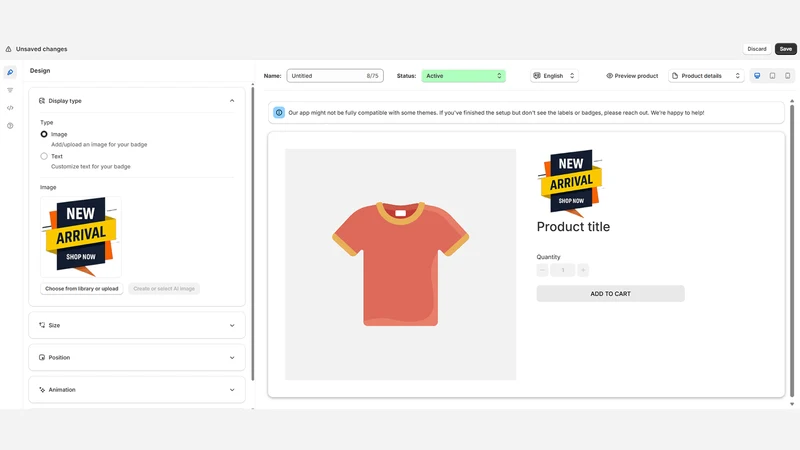Viewport: 800px width, 450px height.
Task: Switch preview to mobile view icon
Action: (788, 76)
